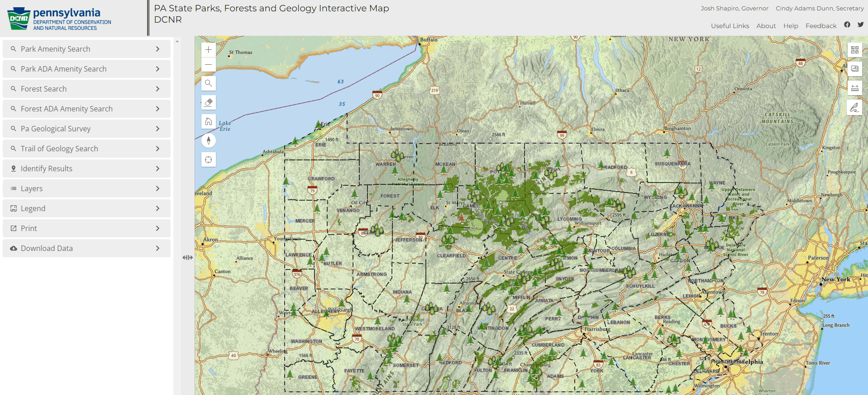Zoom in on the map
The height and width of the screenshot is (395, 868).
click(x=208, y=50)
